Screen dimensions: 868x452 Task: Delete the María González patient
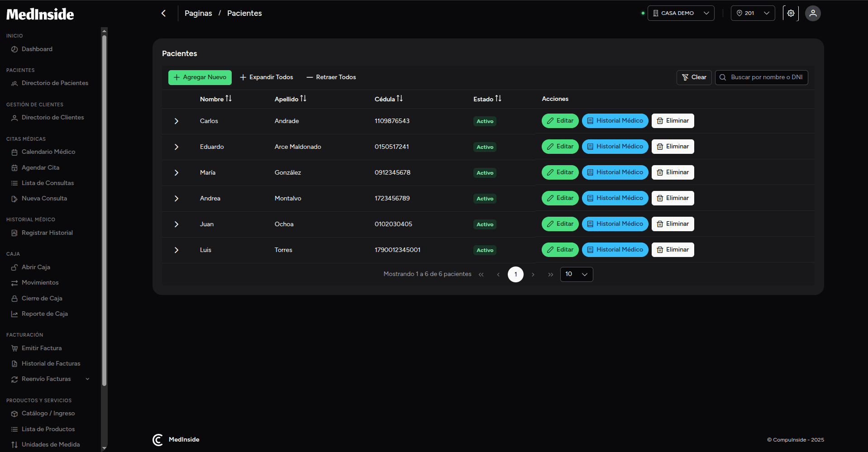(673, 172)
